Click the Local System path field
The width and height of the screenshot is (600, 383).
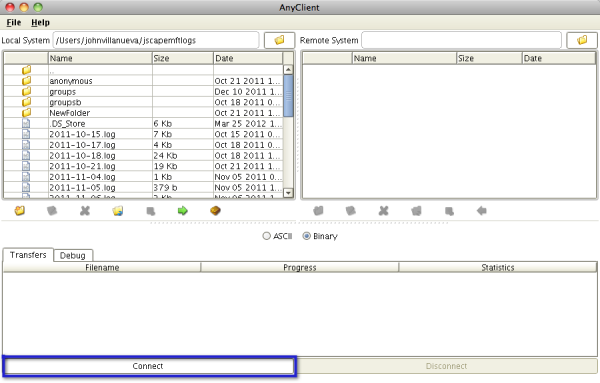pos(156,40)
